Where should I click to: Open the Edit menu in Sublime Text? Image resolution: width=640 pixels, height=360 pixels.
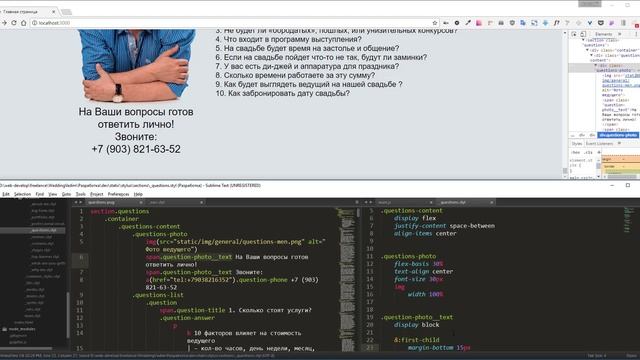pyautogui.click(x=6, y=194)
